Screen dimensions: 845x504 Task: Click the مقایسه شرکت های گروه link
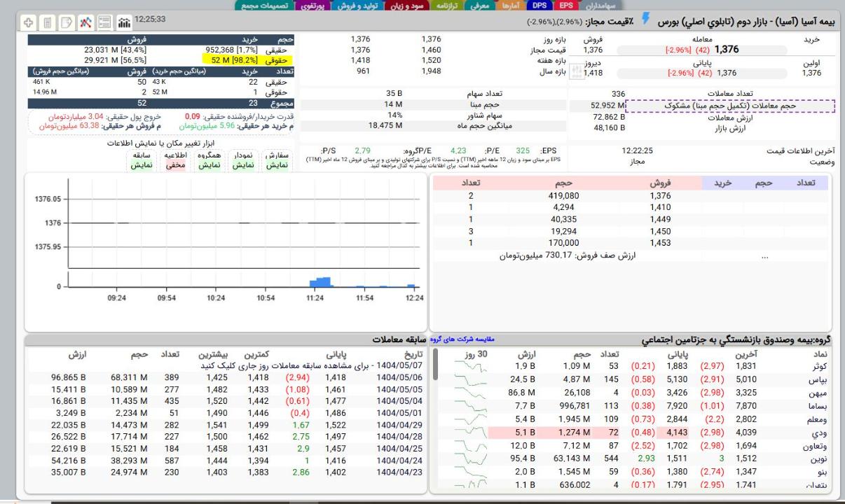(462, 339)
